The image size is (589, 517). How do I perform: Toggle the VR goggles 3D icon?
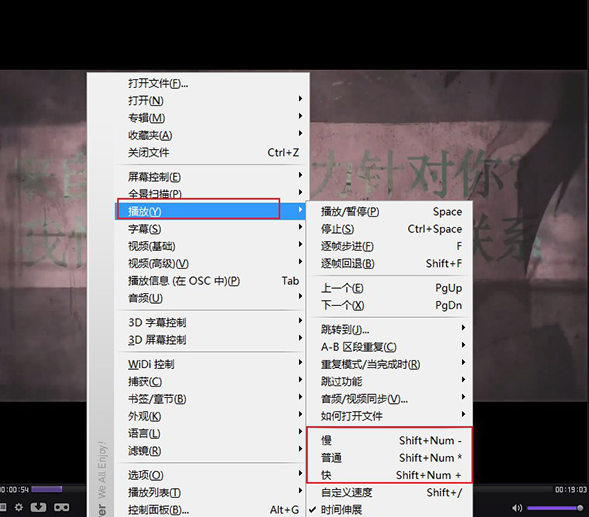coord(61,508)
